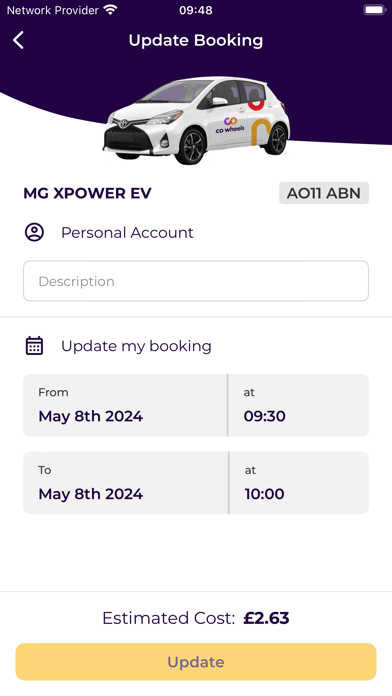This screenshot has height=696, width=392.
Task: Tap the battery indicator icon
Action: tap(375, 10)
